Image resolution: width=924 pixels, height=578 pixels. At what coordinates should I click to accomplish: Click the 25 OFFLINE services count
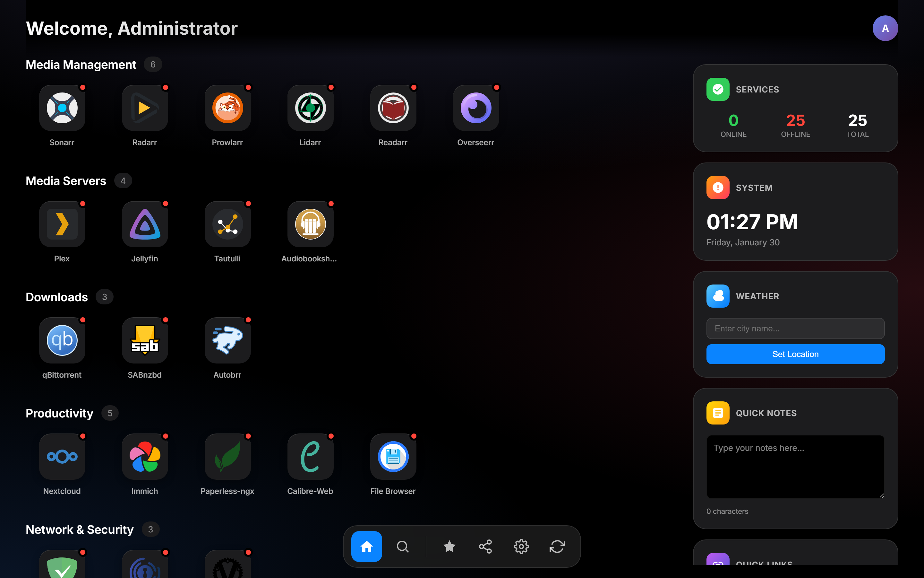(795, 125)
